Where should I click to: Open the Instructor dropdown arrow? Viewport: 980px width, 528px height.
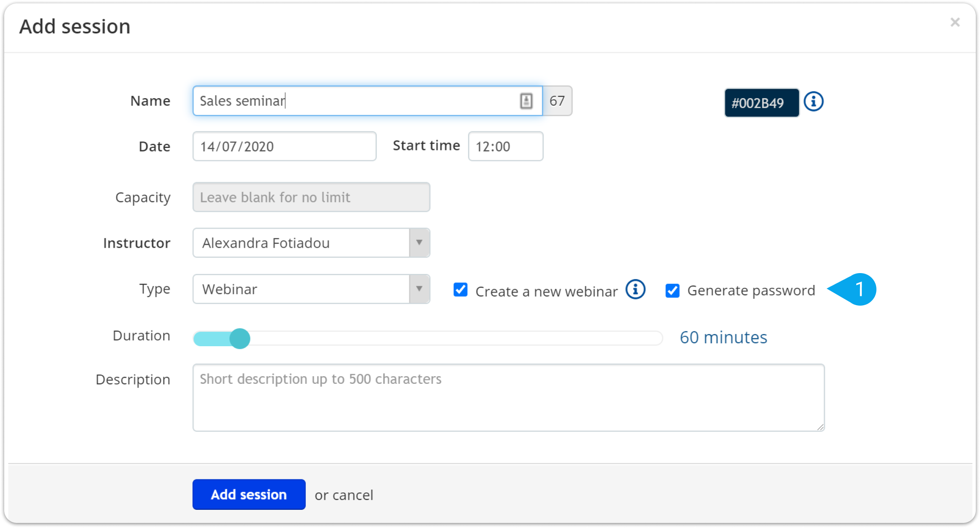419,243
